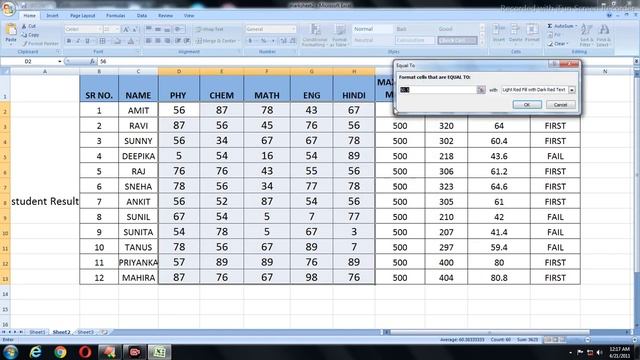Click OK in the Equal To dialog

click(x=527, y=105)
